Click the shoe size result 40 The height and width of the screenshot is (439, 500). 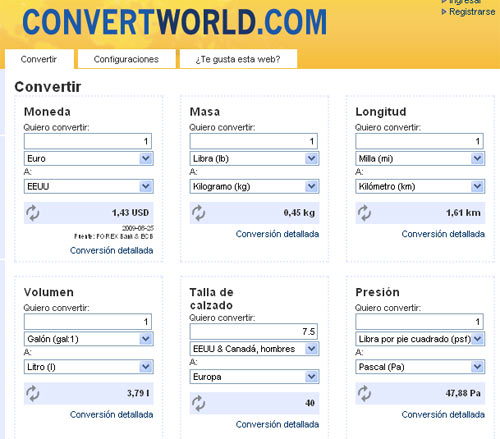point(310,403)
